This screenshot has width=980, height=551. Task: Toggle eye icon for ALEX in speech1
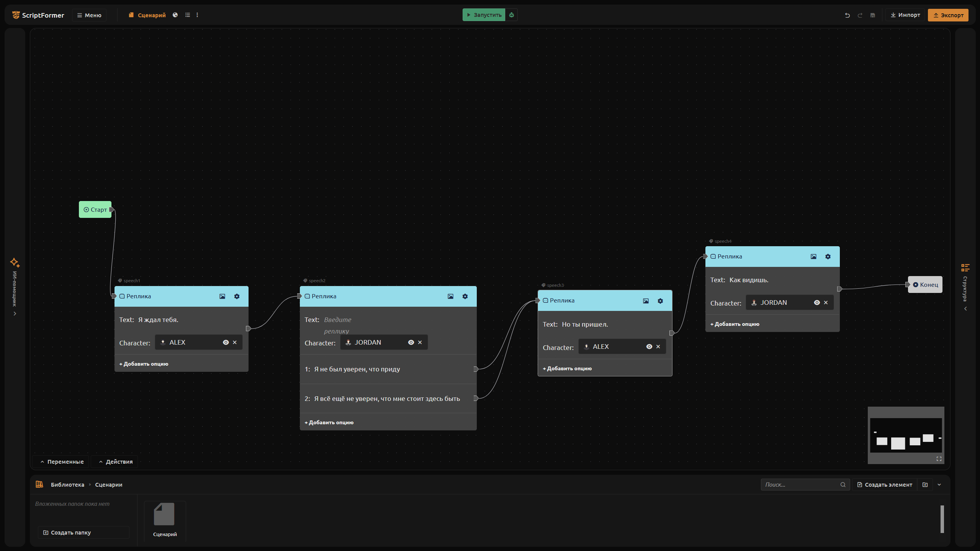tap(226, 342)
